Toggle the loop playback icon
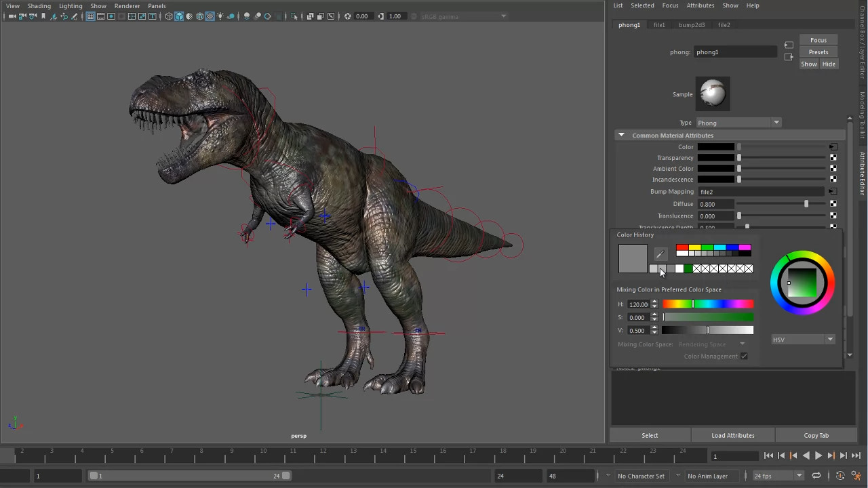 pos(816,476)
